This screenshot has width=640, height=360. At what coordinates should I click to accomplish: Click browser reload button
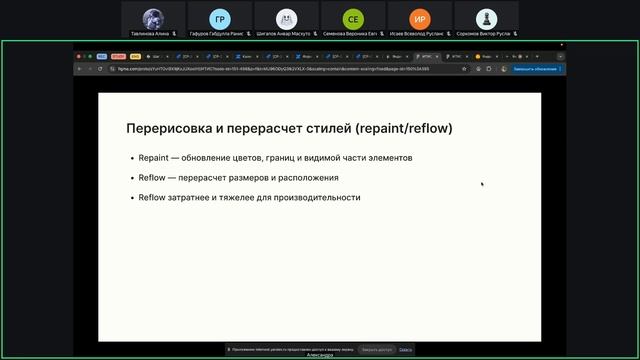pyautogui.click(x=100, y=69)
